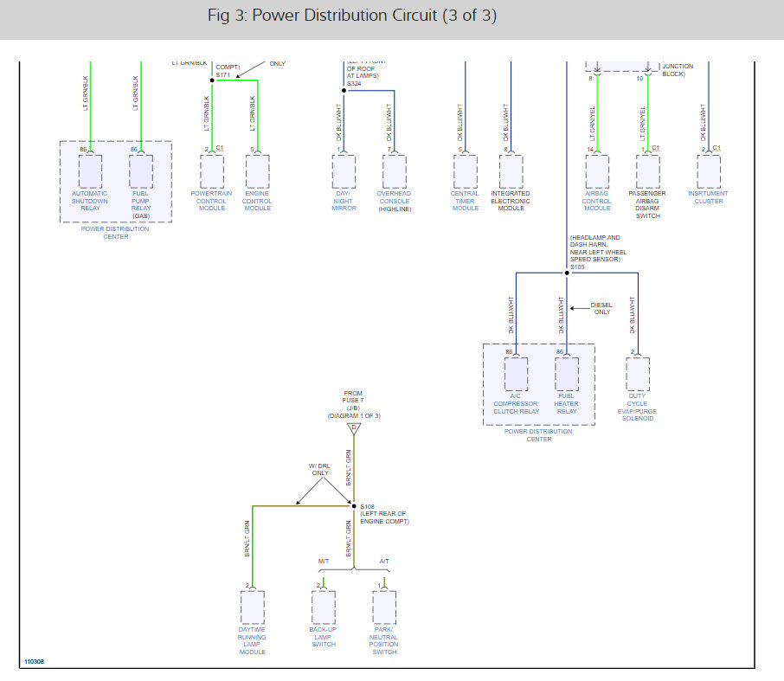Screen dimensions: 784x681
Task: Click the Central Timer Module connector box
Action: click(x=466, y=171)
